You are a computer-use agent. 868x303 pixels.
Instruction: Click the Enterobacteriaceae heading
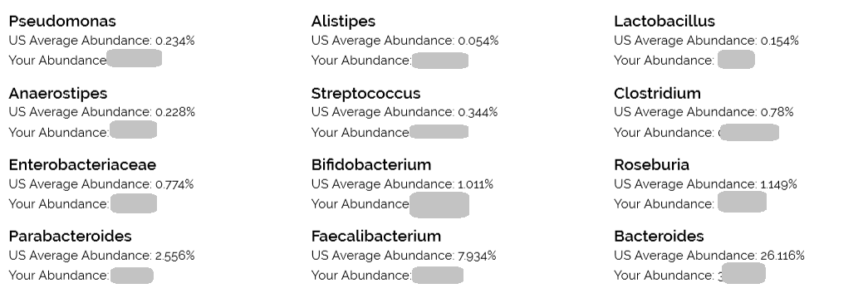[82, 164]
